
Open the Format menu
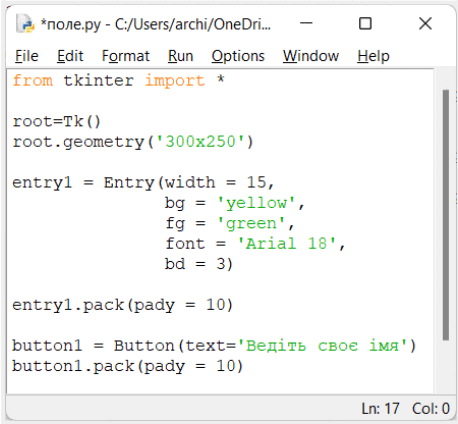click(x=125, y=56)
